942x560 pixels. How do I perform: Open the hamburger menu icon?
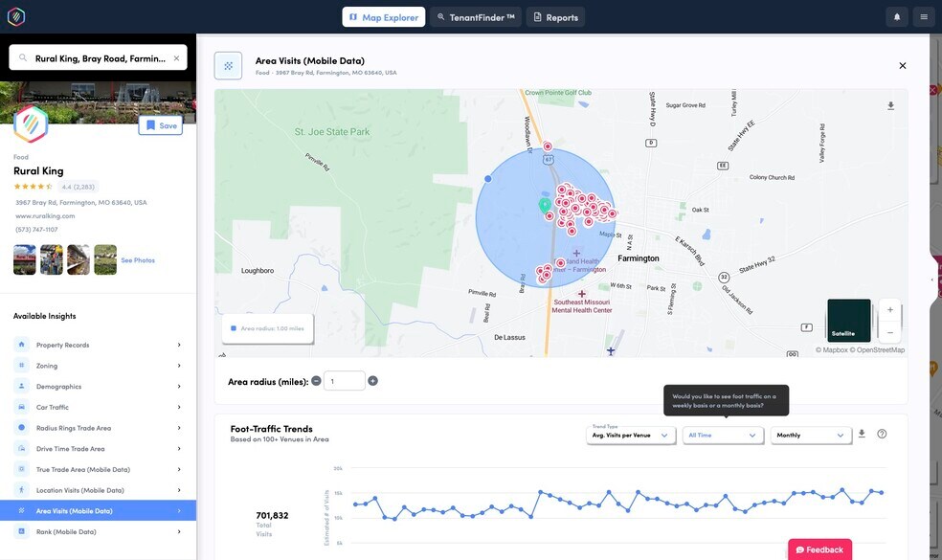click(923, 16)
